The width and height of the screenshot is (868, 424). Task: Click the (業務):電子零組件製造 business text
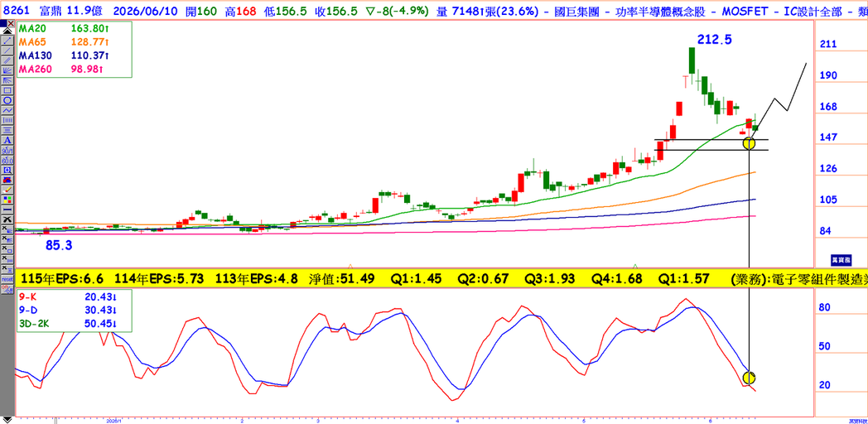[x=798, y=278]
